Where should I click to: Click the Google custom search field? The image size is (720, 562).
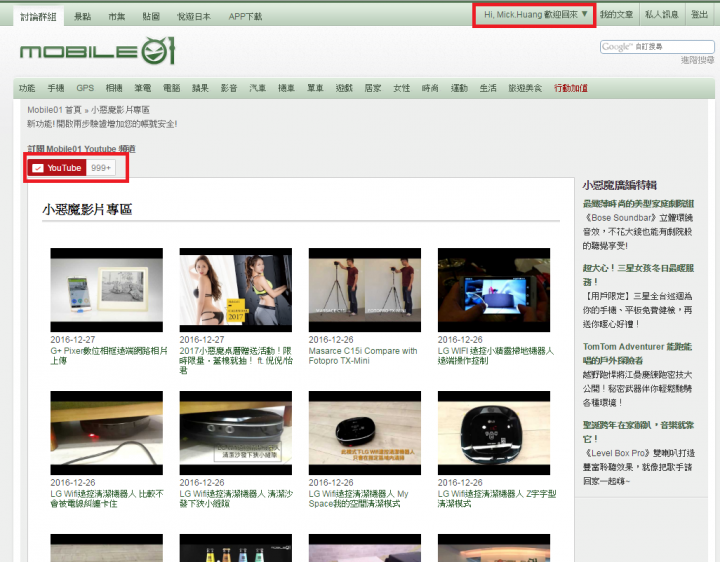[657, 46]
